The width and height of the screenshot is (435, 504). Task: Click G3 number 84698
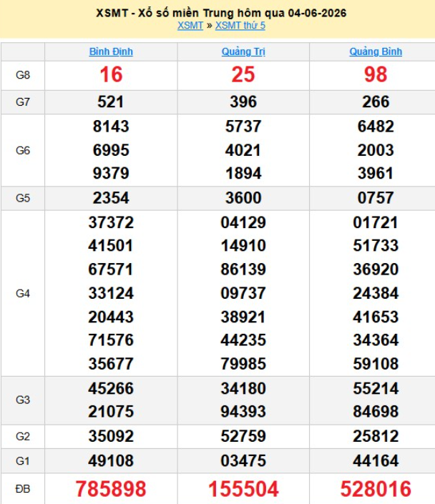(x=376, y=412)
